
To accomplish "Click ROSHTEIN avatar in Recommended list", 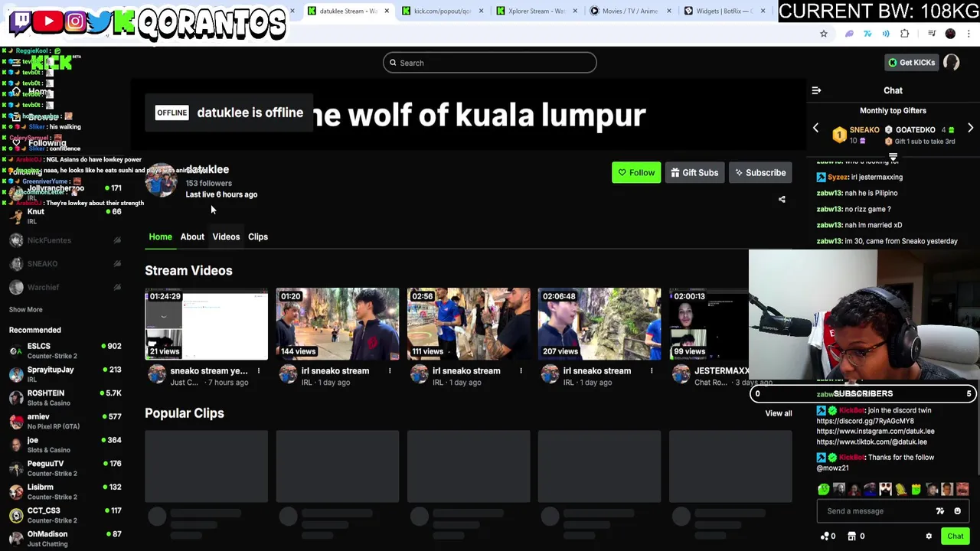I will [16, 397].
